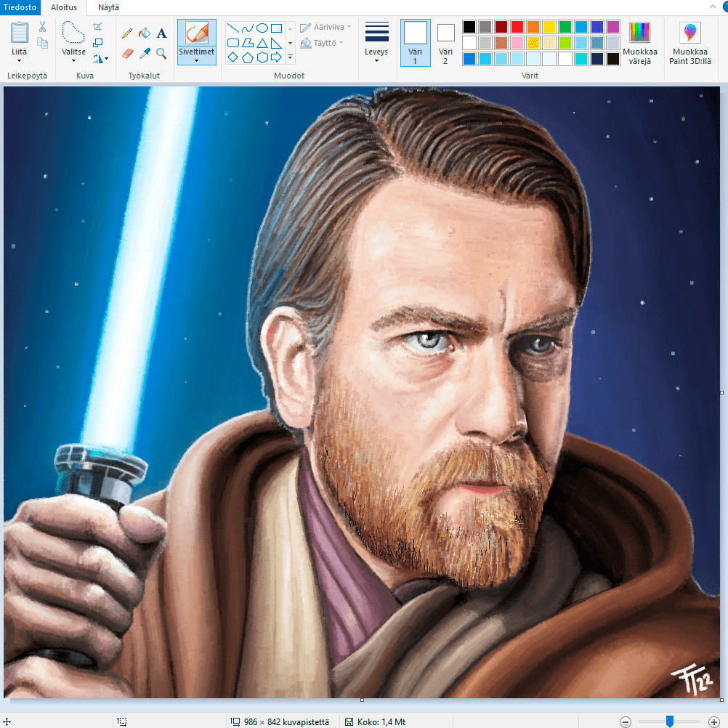Activate the color picker eyedropper
Viewport: 728px width, 728px height.
pyautogui.click(x=145, y=54)
